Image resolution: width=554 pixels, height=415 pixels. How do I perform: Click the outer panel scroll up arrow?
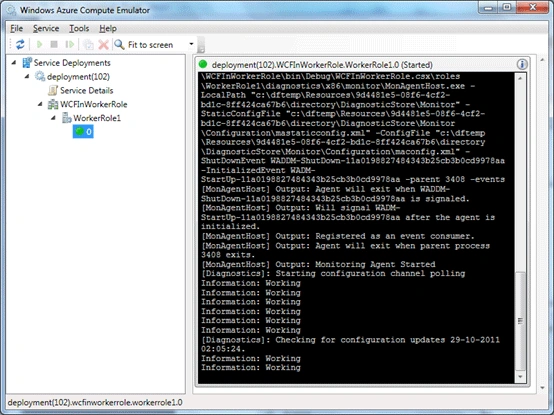[x=542, y=60]
